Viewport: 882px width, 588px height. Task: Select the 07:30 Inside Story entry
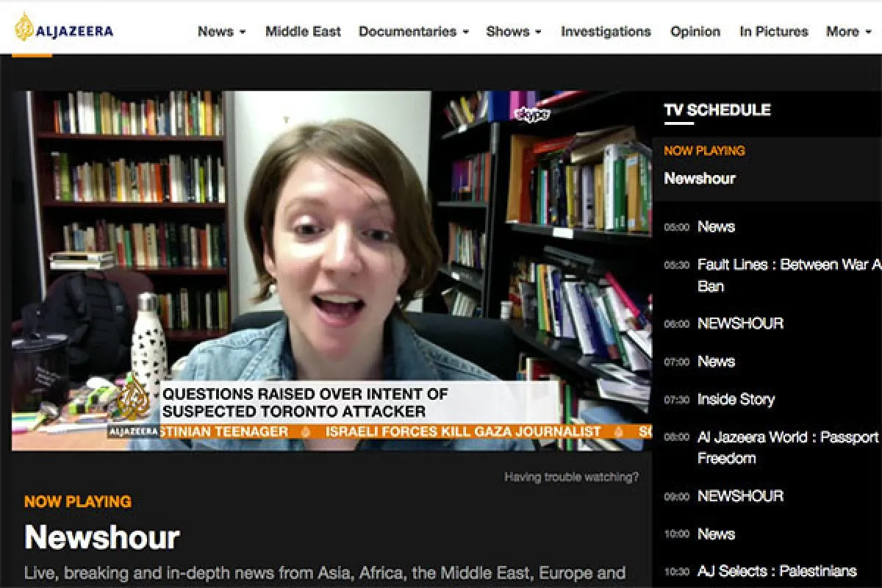point(736,399)
